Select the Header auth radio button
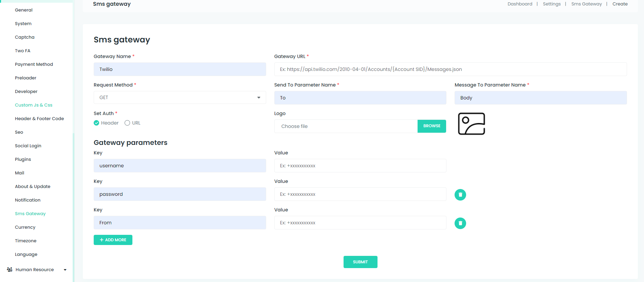 [96, 123]
